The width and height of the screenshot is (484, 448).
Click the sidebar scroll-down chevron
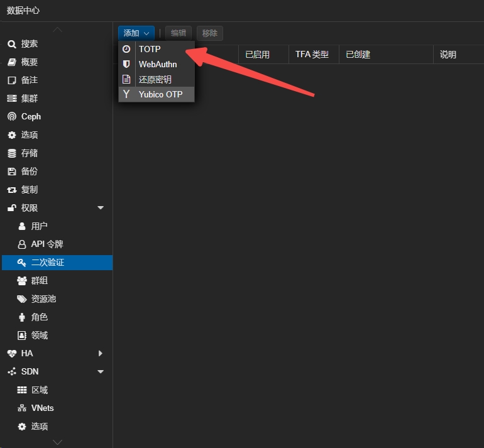[x=57, y=442]
